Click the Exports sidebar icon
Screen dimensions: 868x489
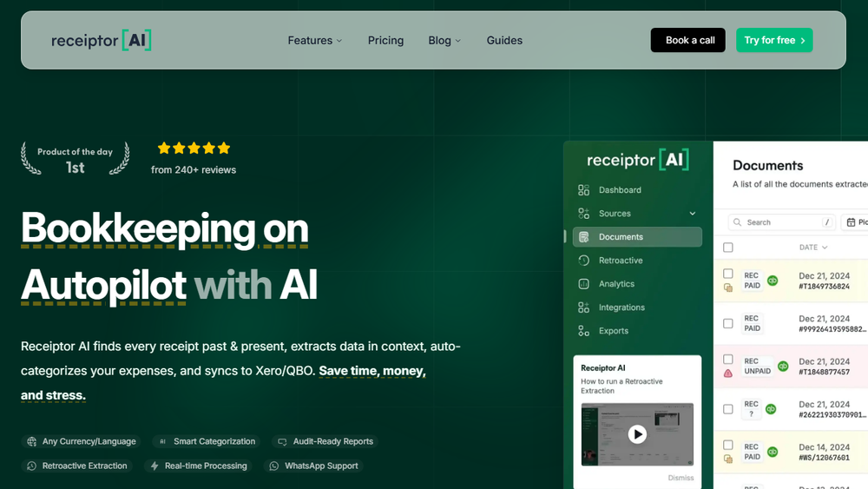tap(583, 331)
